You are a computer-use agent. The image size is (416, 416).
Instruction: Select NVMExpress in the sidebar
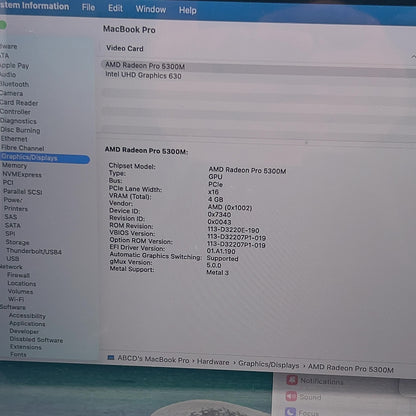coord(22,174)
